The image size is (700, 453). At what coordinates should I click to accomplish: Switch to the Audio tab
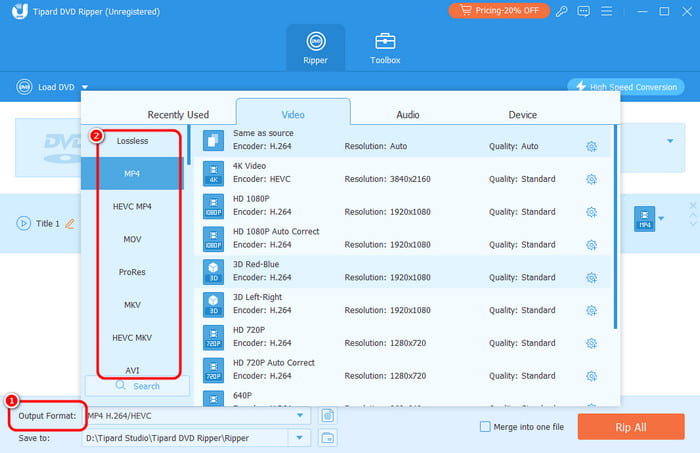[x=408, y=115]
